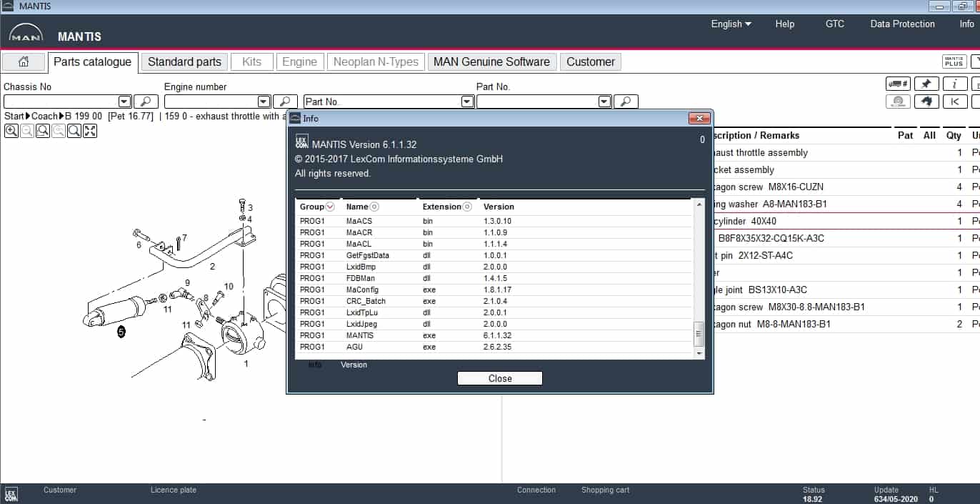Fit diagram to full view

[90, 131]
